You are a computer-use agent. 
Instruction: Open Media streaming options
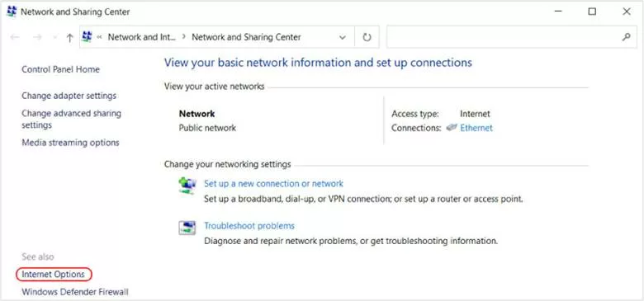coord(70,143)
